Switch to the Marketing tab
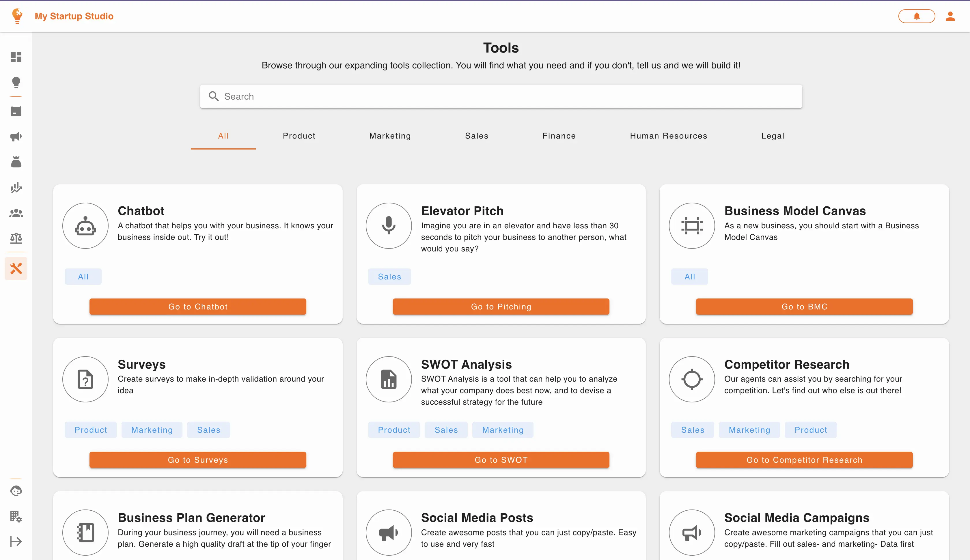The image size is (970, 560). pyautogui.click(x=390, y=136)
